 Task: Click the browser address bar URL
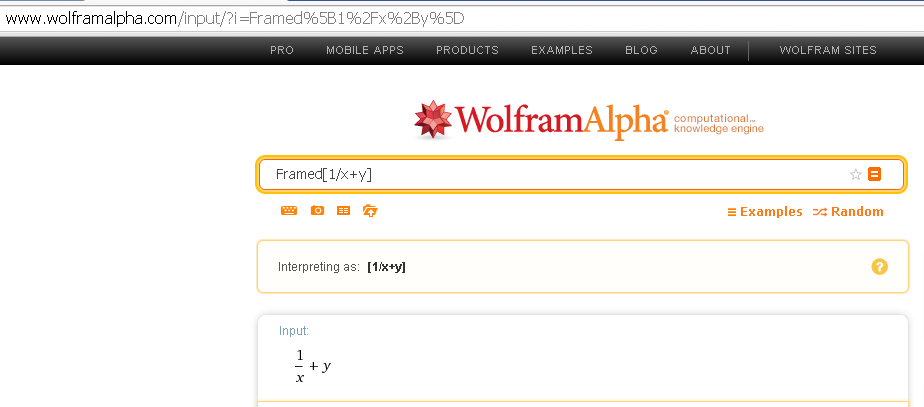click(235, 19)
